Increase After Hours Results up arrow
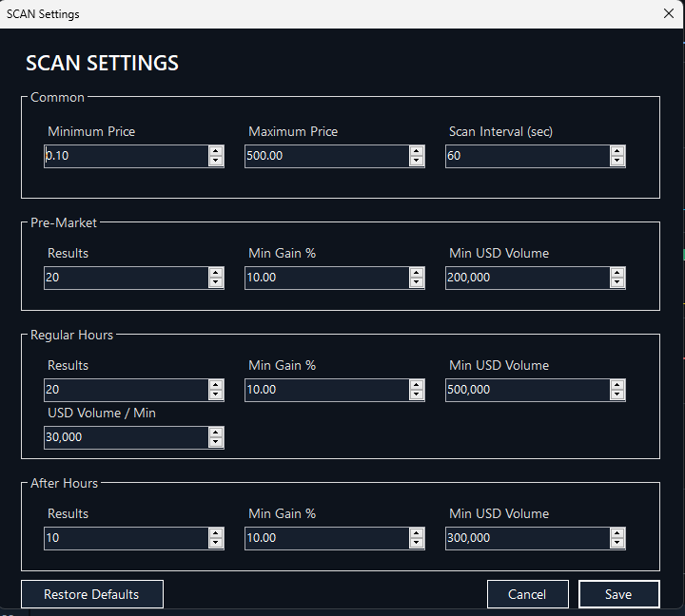This screenshot has width=685, height=616. point(215,533)
